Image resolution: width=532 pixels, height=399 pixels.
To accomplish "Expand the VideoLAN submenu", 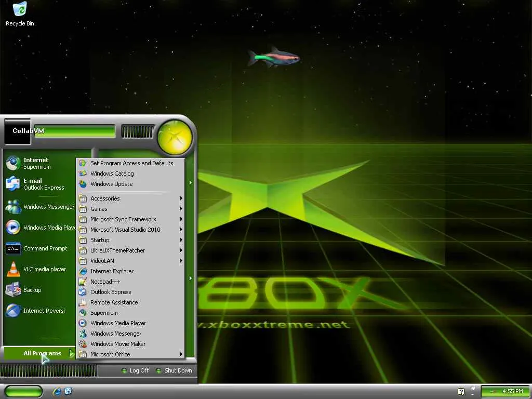I will [130, 261].
